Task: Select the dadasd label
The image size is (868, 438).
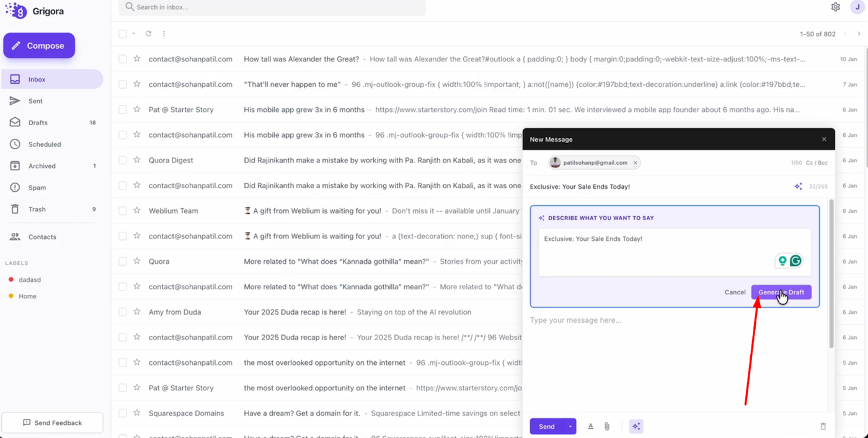Action: (x=29, y=279)
